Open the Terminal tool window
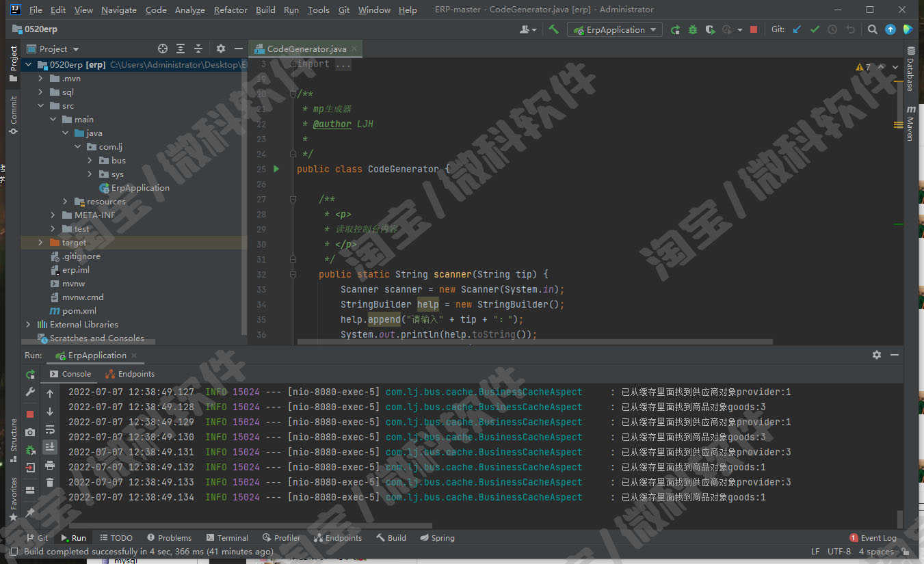Screen dimensions: 924x564 pos(227,538)
